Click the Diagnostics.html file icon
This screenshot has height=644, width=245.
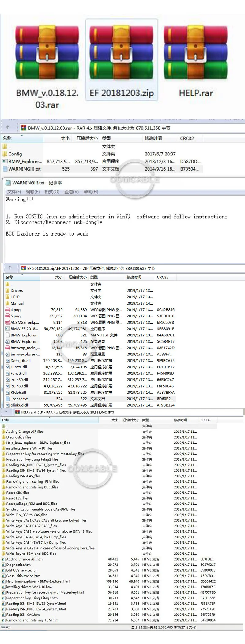pyautogui.click(x=4, y=565)
